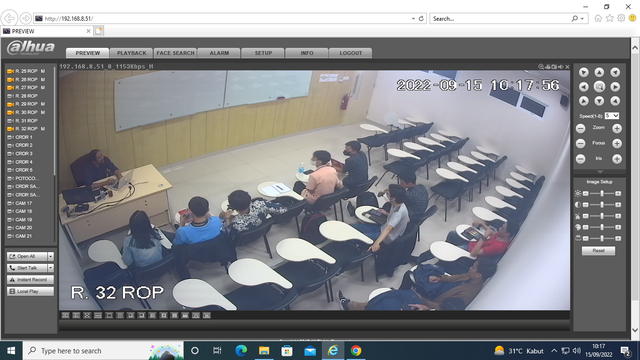Toggle main stream M for R. 30 ROP

[43, 112]
